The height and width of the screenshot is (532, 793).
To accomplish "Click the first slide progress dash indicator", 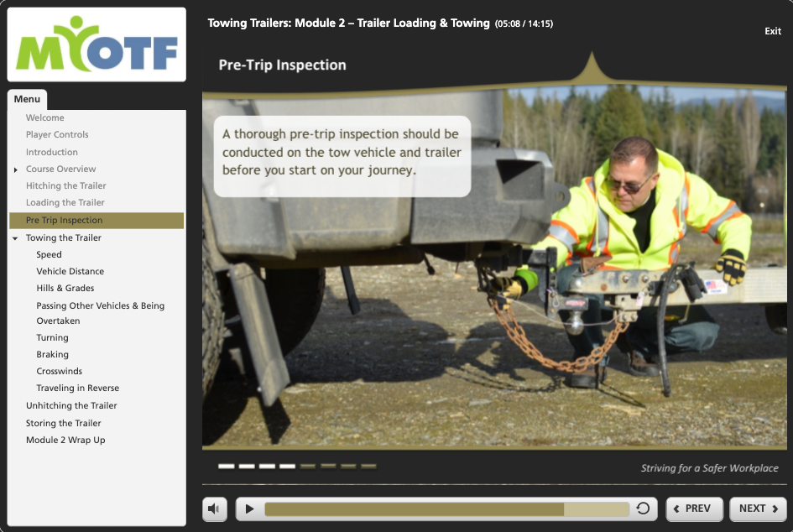I will [226, 467].
